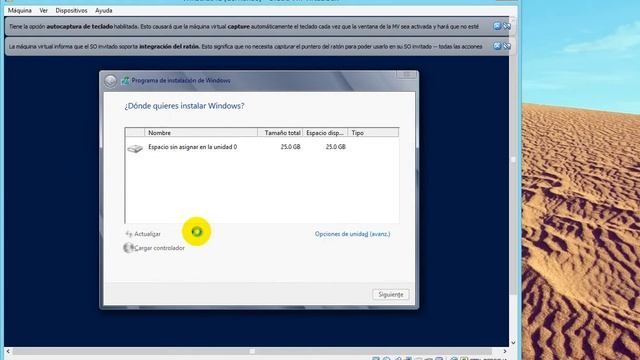Close the autocaptura de teclado notification
Viewport: 640px width, 360px height.
pos(497,26)
